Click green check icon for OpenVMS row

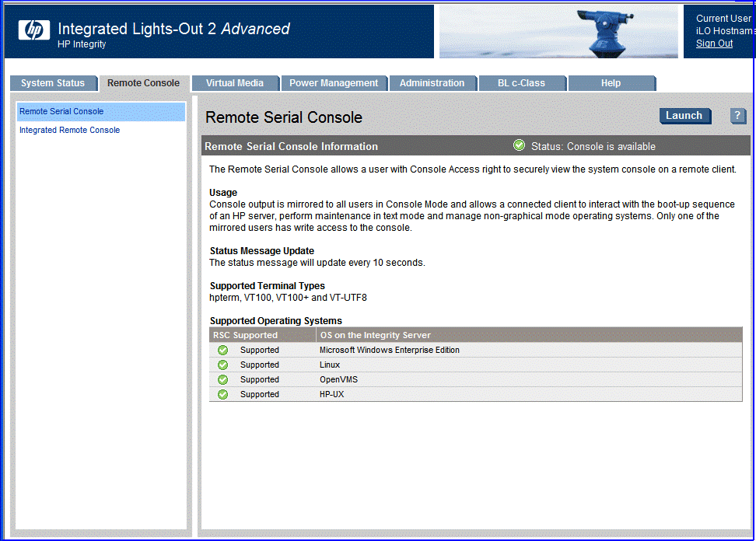pos(223,379)
